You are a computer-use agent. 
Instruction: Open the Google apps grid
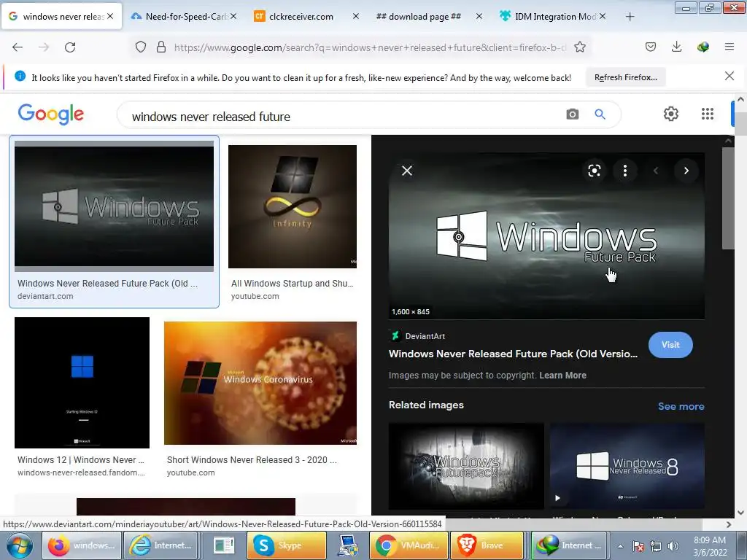pyautogui.click(x=708, y=114)
